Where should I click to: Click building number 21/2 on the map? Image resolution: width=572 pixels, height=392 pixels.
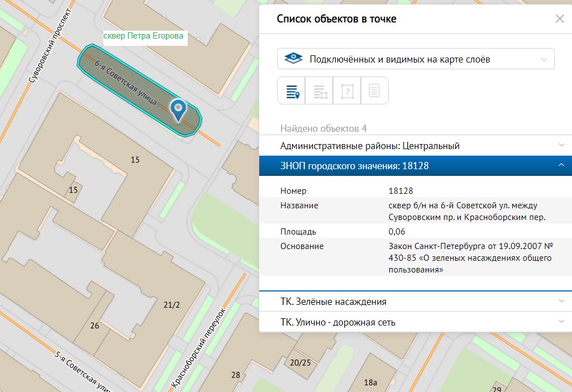(x=172, y=304)
